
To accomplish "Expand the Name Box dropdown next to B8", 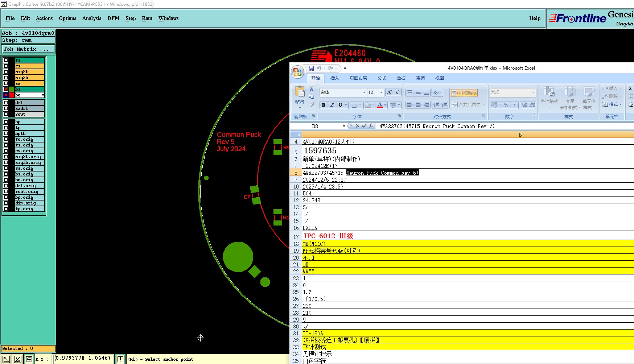I will [344, 126].
